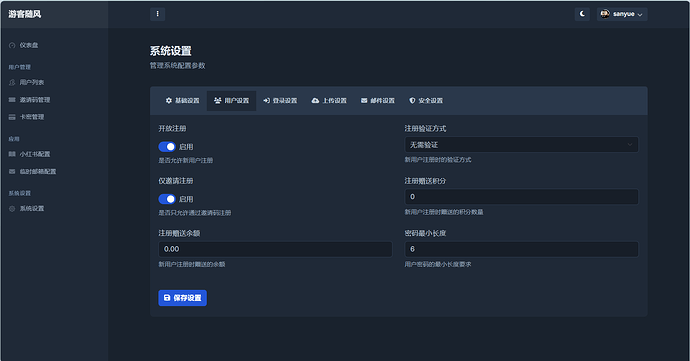Click the 新用户注册时的验证方式 helper text
Image resolution: width=690 pixels, height=361 pixels.
tap(438, 160)
